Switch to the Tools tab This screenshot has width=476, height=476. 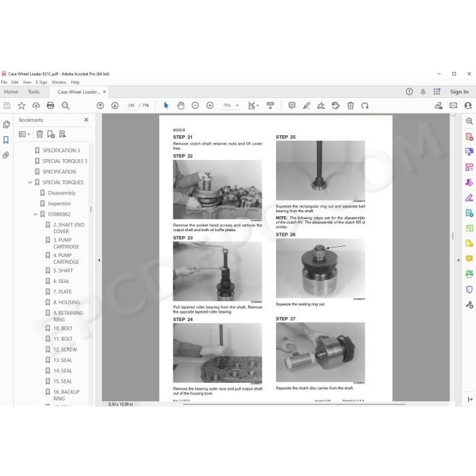pos(34,92)
